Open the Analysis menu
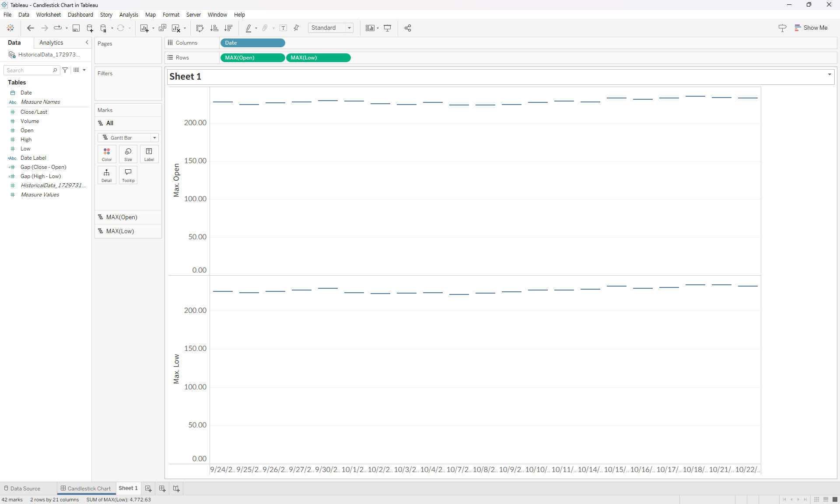 click(x=129, y=15)
